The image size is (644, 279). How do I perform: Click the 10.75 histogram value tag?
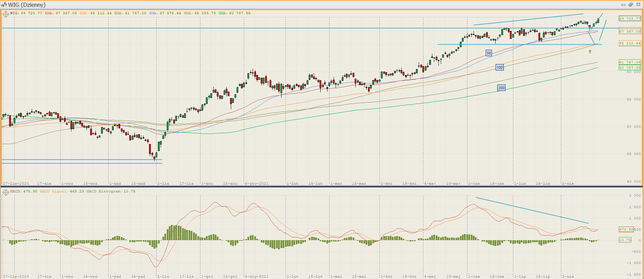[625, 240]
